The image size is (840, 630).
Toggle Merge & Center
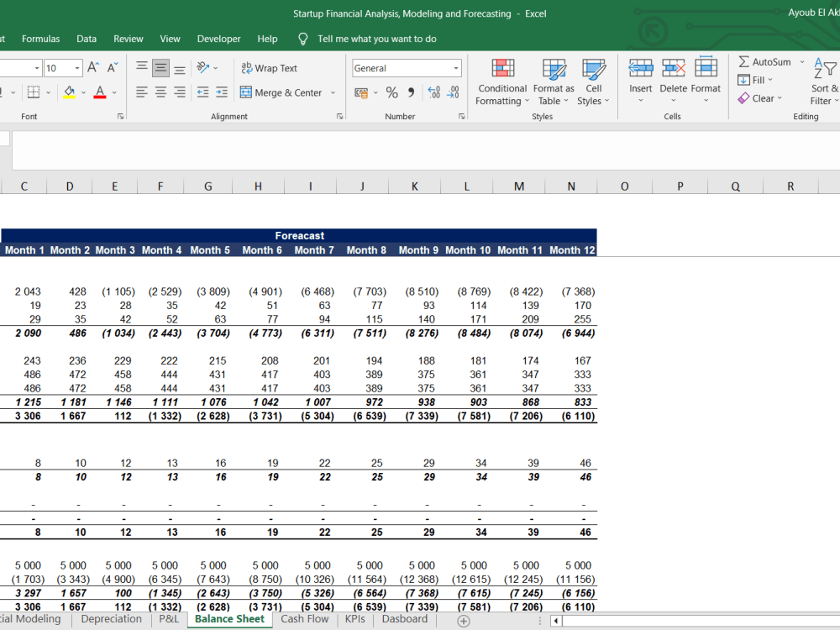(x=281, y=92)
